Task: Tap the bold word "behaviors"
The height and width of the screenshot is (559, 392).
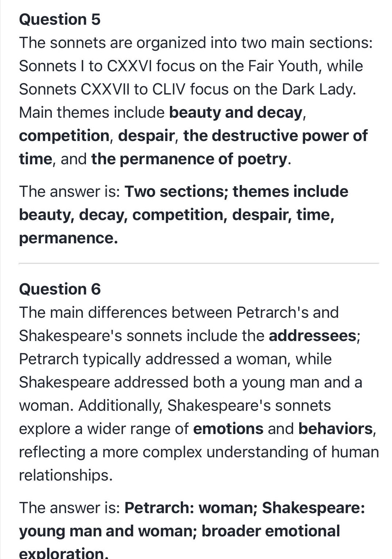Action: 335,429
